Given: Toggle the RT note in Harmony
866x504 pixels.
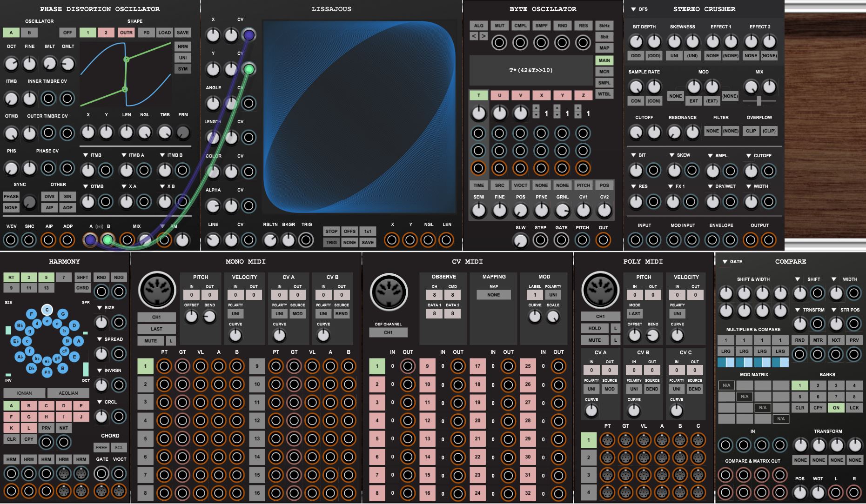Looking at the screenshot, I should coord(11,278).
